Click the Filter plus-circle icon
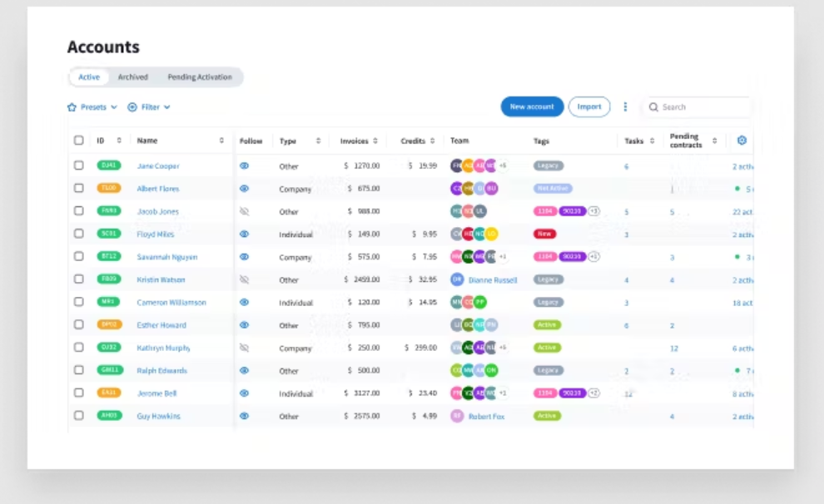824x504 pixels. [x=132, y=107]
